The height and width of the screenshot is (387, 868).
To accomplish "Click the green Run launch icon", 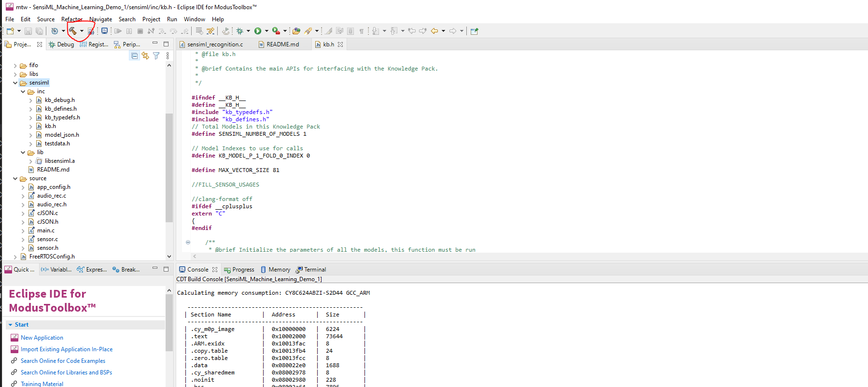I will point(258,31).
